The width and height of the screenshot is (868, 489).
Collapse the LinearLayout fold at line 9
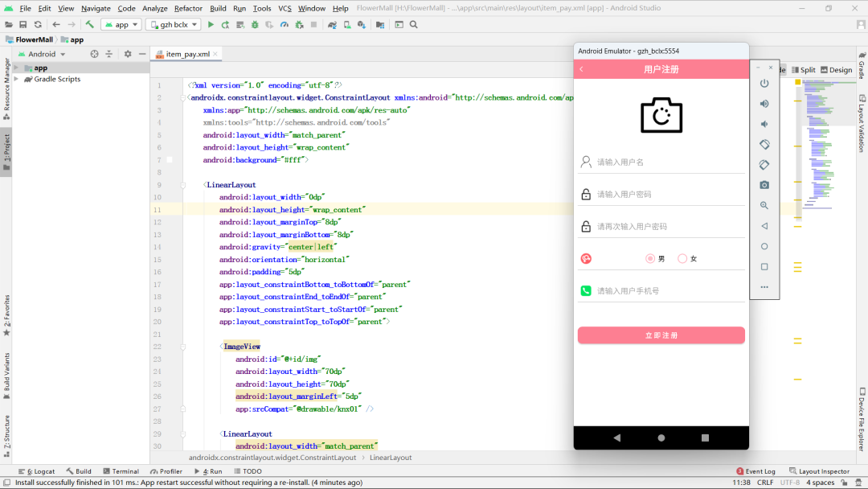click(183, 185)
